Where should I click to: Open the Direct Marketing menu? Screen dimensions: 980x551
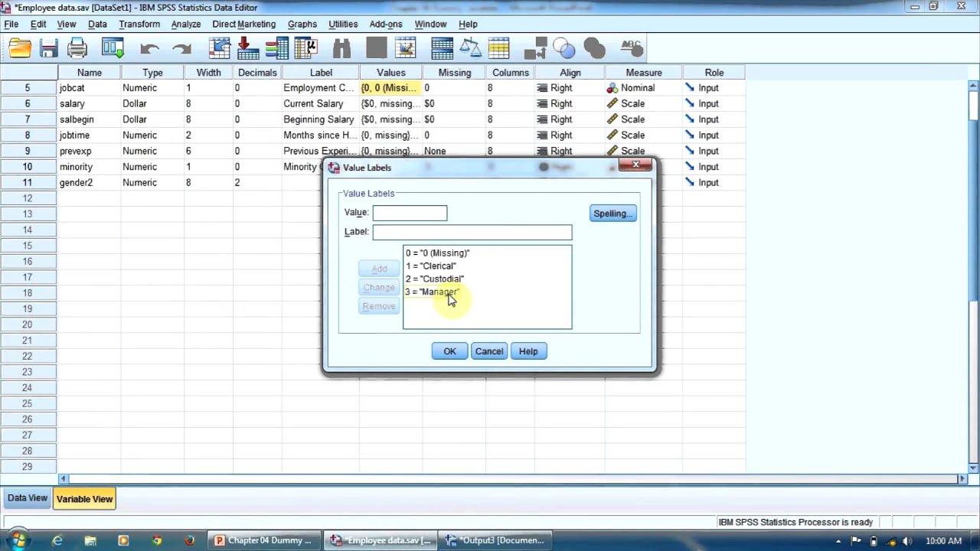243,24
